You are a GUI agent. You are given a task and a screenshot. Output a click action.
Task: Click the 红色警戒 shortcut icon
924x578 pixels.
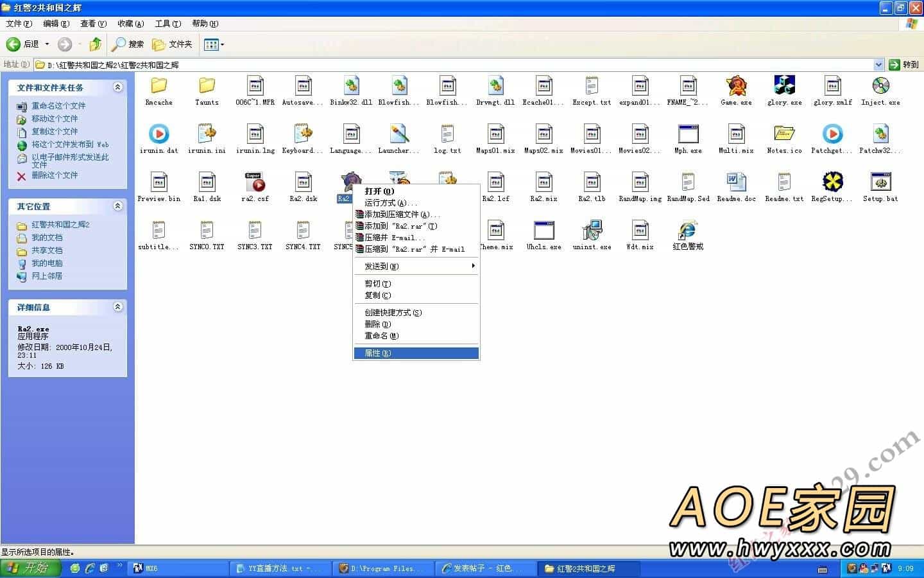[688, 231]
